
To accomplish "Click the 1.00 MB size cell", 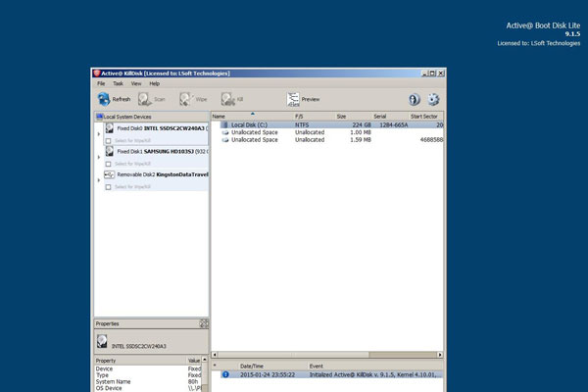I will coord(361,132).
